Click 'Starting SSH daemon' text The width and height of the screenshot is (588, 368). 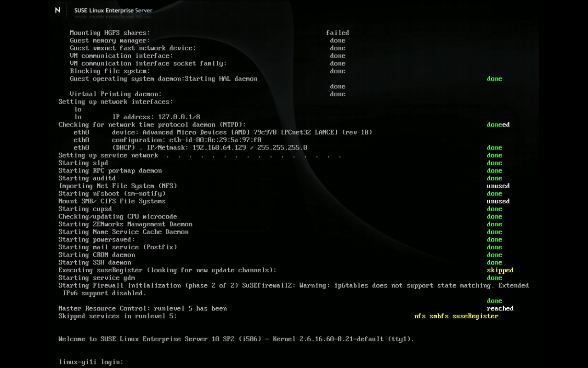click(95, 263)
